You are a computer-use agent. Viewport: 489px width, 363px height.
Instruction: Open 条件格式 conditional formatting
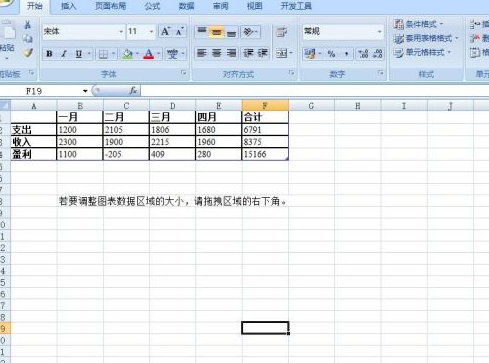[418, 24]
